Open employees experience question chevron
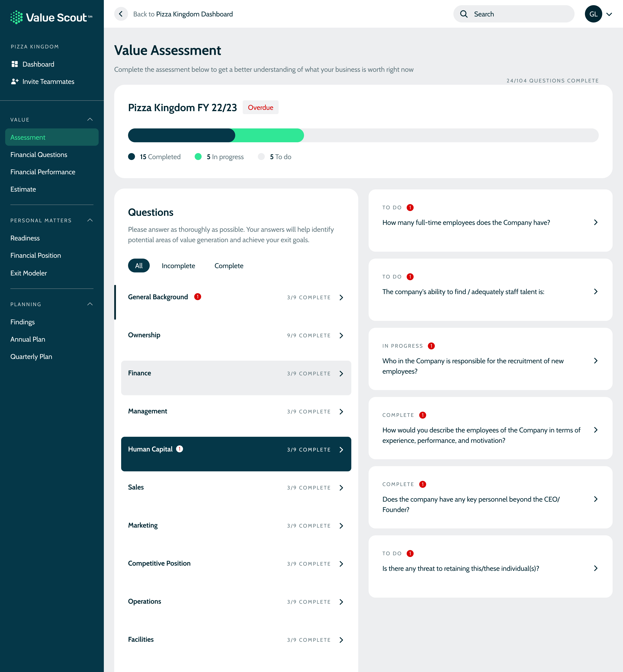The width and height of the screenshot is (623, 672). pyautogui.click(x=596, y=430)
